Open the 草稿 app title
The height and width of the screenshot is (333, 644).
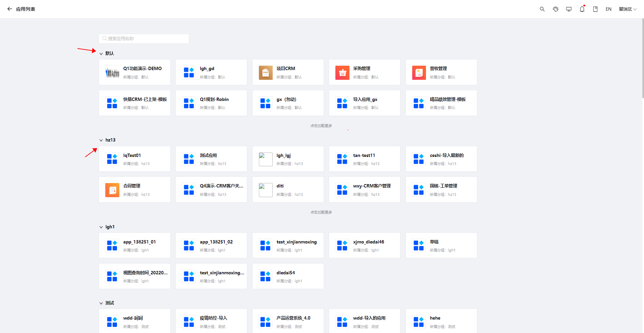(x=434, y=242)
